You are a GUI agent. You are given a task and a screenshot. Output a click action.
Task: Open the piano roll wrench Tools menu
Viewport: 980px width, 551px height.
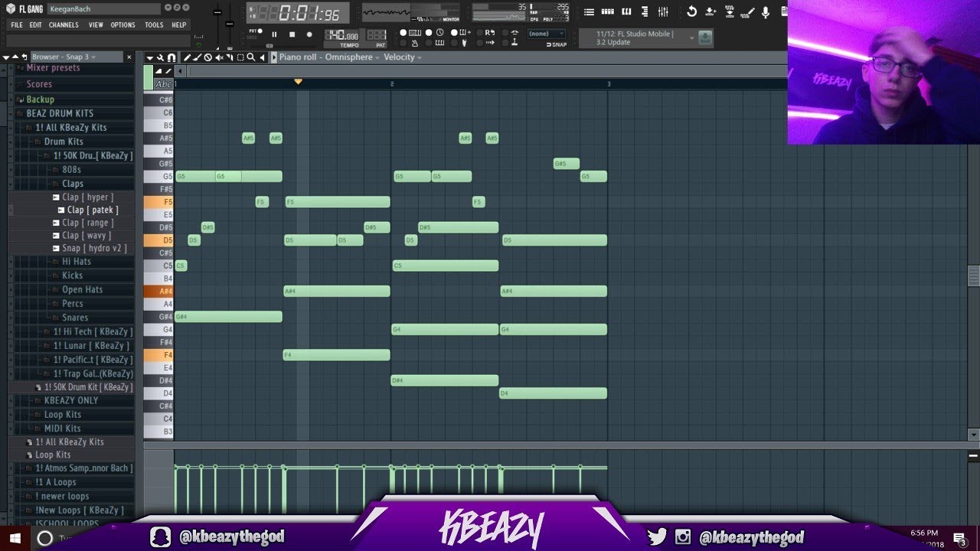pos(161,57)
